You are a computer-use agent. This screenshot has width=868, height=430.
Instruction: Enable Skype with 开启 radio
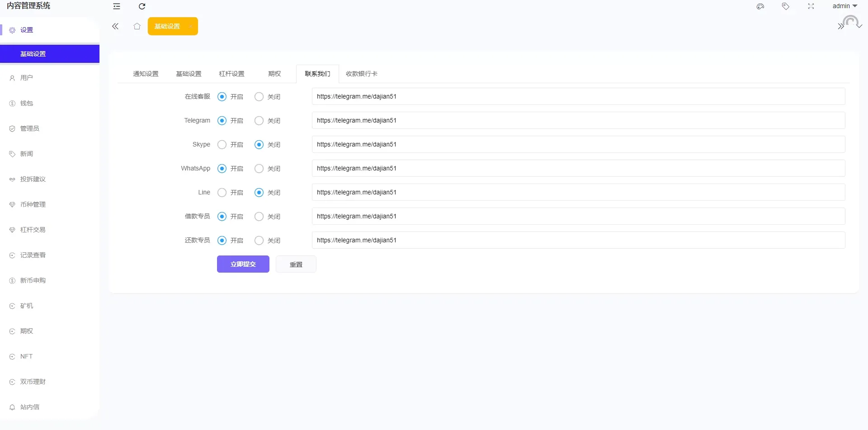(222, 145)
